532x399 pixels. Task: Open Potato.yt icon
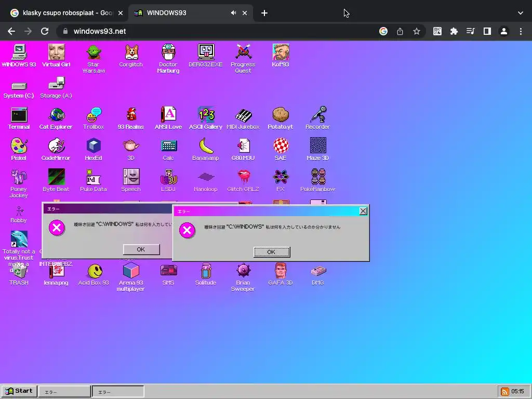281,118
